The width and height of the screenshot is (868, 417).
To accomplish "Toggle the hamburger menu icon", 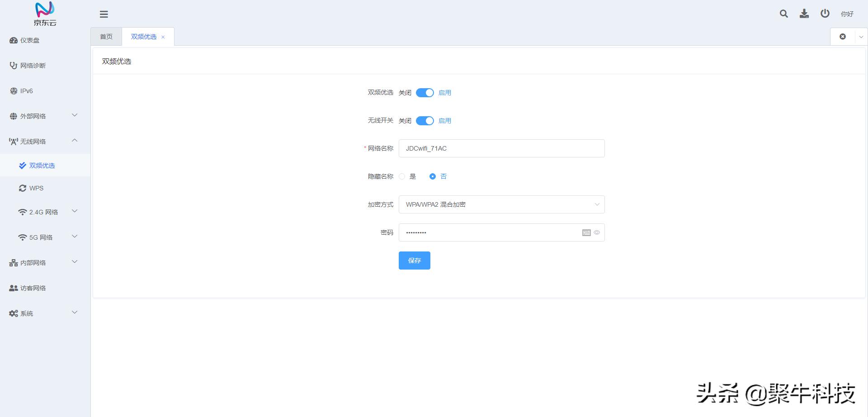I will tap(104, 14).
